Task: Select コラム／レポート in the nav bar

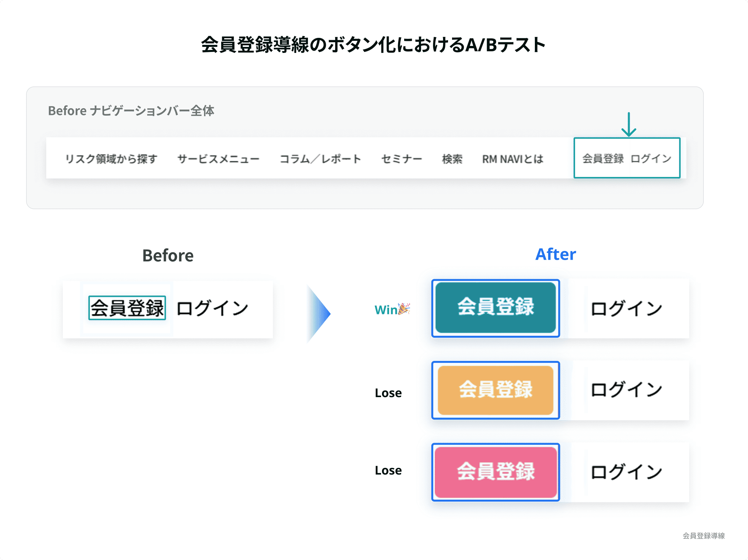Action: [320, 159]
